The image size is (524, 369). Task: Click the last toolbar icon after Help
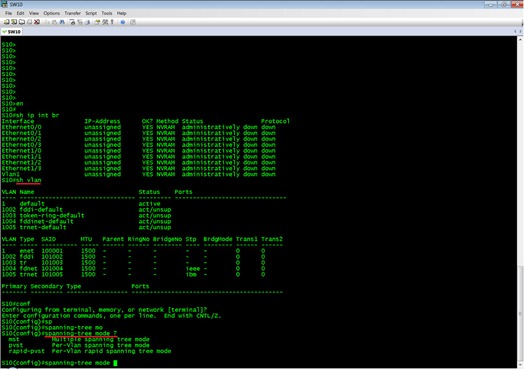pos(133,22)
